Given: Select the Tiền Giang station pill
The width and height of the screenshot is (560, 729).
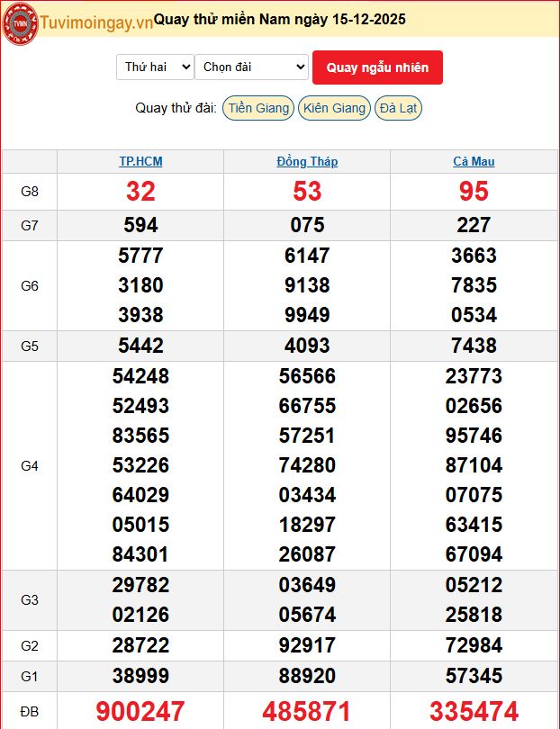Looking at the screenshot, I should click(258, 108).
